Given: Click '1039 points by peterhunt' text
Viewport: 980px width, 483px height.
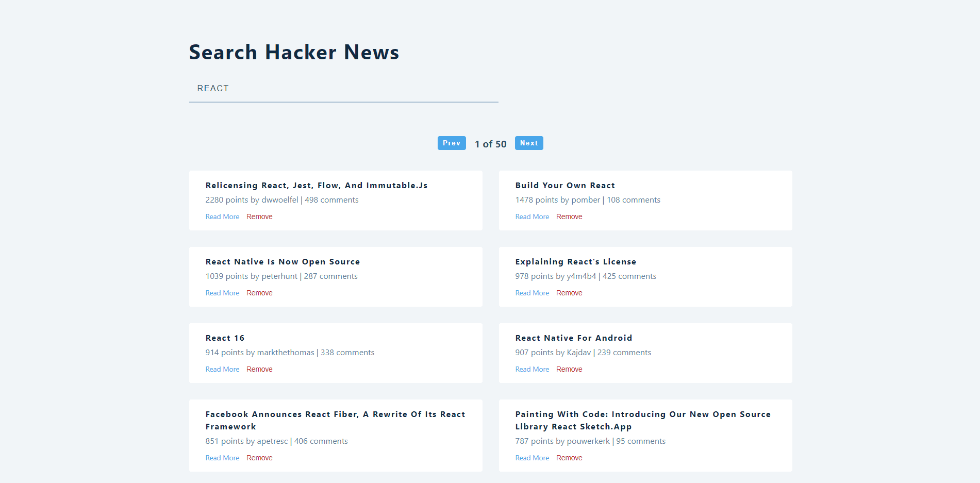Looking at the screenshot, I should (x=251, y=276).
